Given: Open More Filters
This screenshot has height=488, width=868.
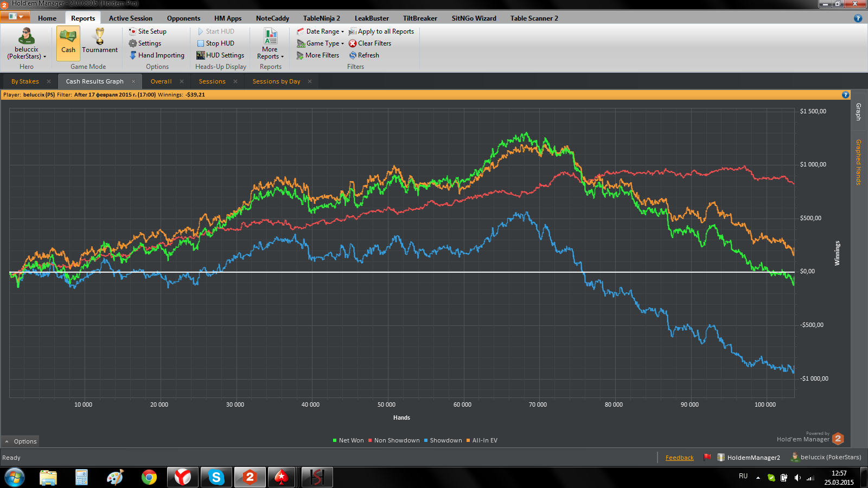Looking at the screenshot, I should pos(318,55).
